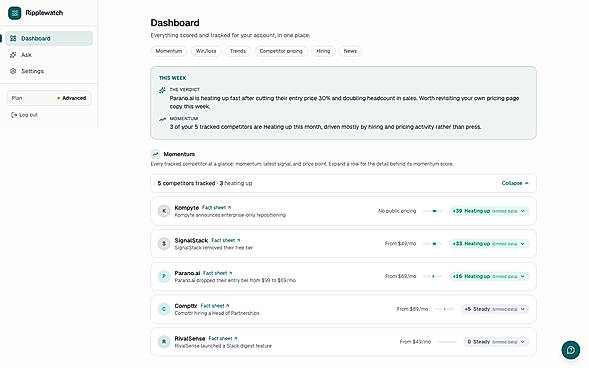Expand RivalSense 0 Steady details
The height and width of the screenshot is (368, 589).
(496, 342)
